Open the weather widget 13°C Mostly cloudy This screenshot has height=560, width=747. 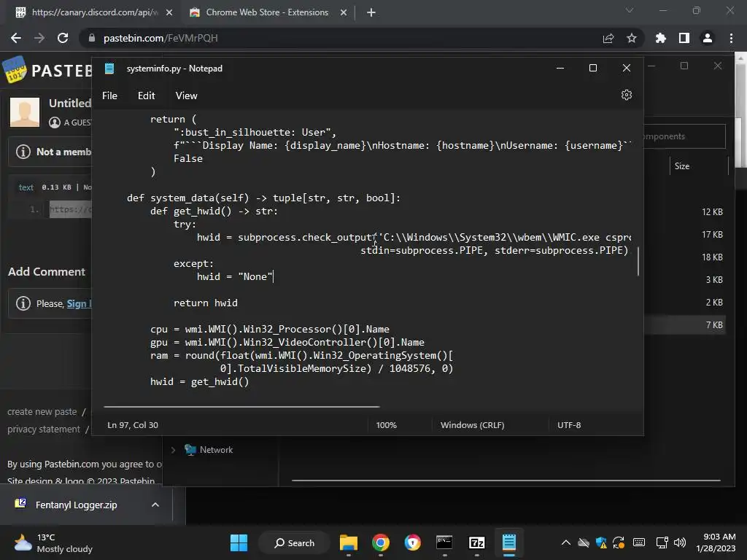(53, 542)
